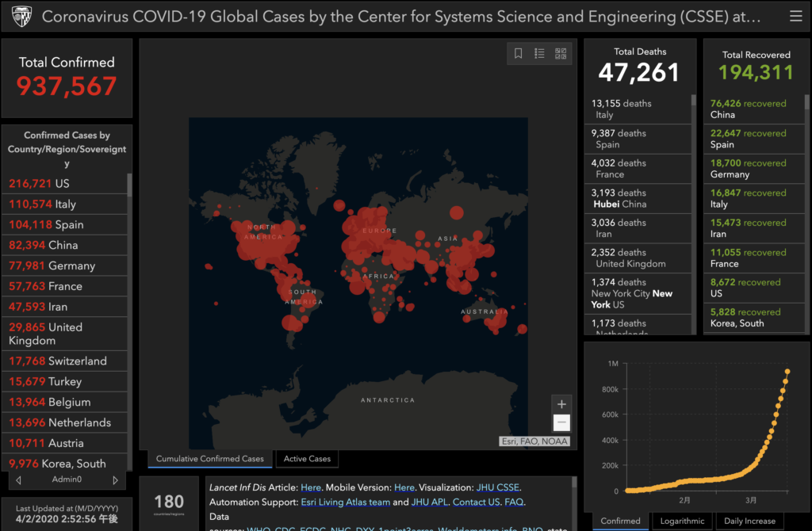This screenshot has height=531, width=812.
Task: Select the 57,763 France row
Action: 65,286
